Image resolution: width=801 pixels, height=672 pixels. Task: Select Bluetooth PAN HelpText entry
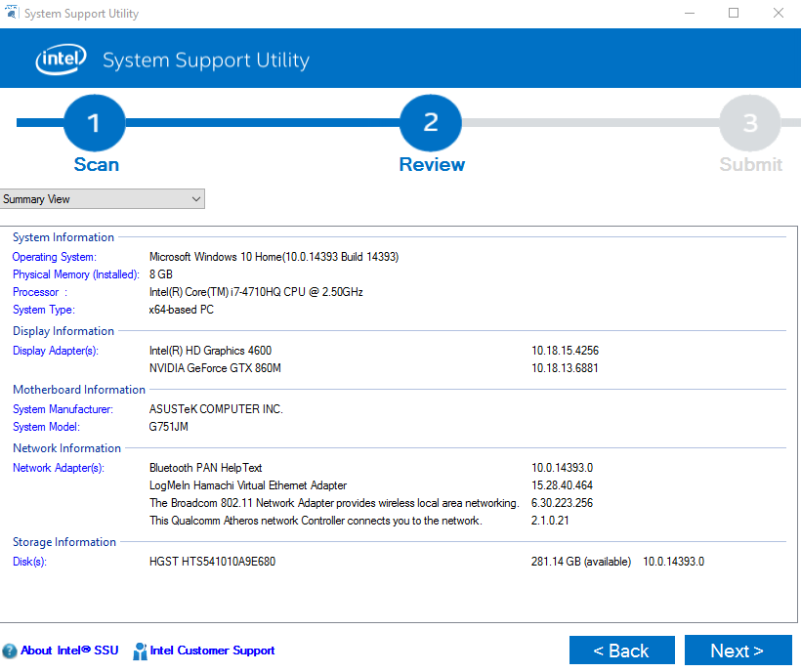(x=206, y=468)
